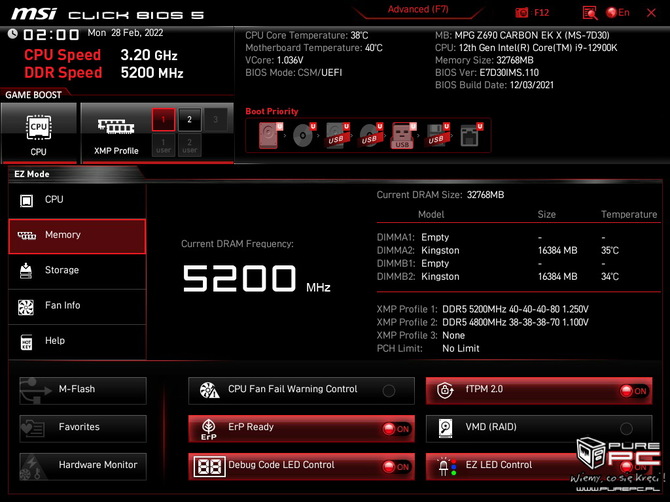Click the date Mon 28 Feb, 2022
The image size is (670, 502).
[125, 33]
